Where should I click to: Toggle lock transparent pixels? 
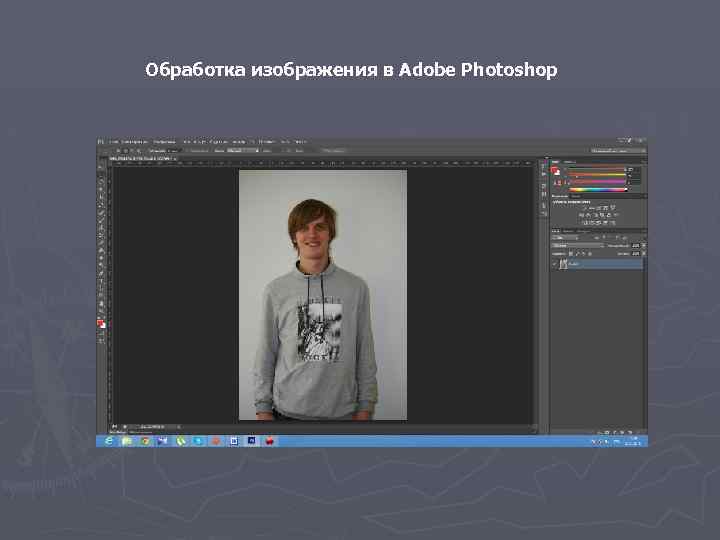click(571, 253)
